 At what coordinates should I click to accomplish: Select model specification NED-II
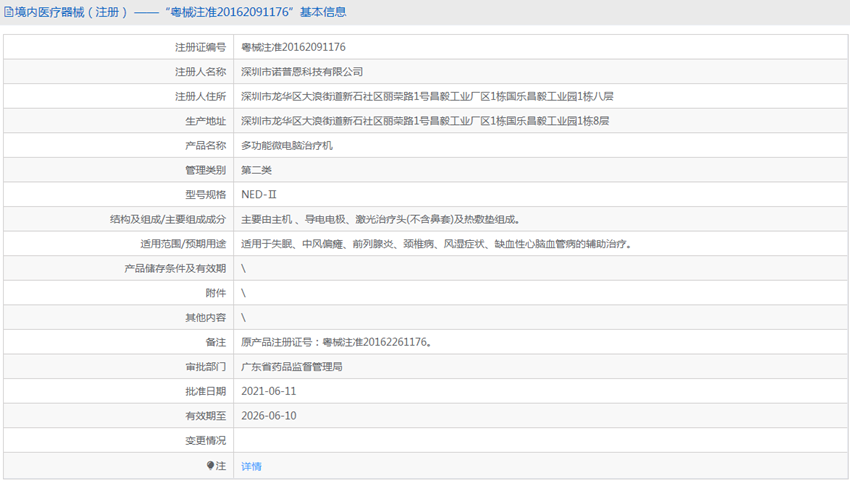[x=259, y=194]
